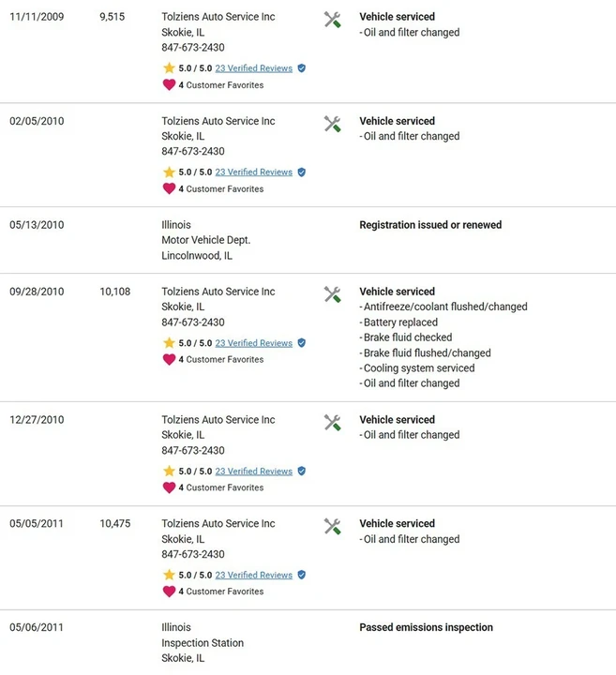Image resolution: width=616 pixels, height=675 pixels.
Task: Click the gold star rating in 02/05/2010 entry
Action: click(169, 172)
